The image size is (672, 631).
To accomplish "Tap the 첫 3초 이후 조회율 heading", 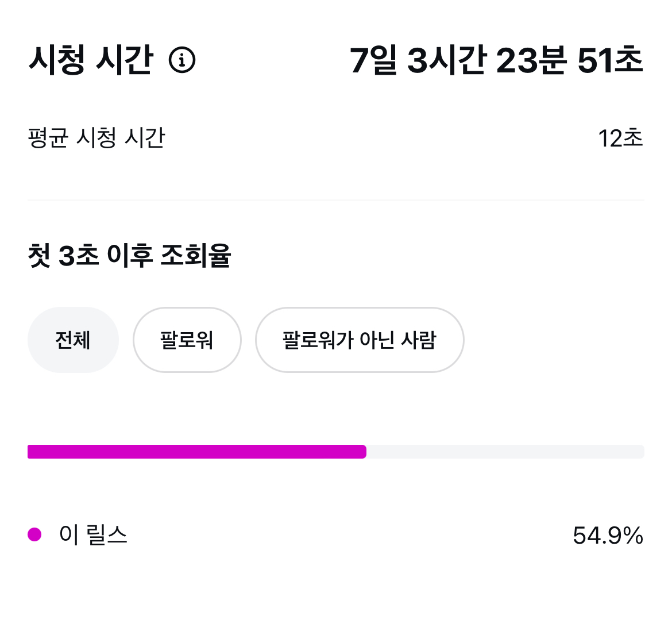I will point(129,256).
